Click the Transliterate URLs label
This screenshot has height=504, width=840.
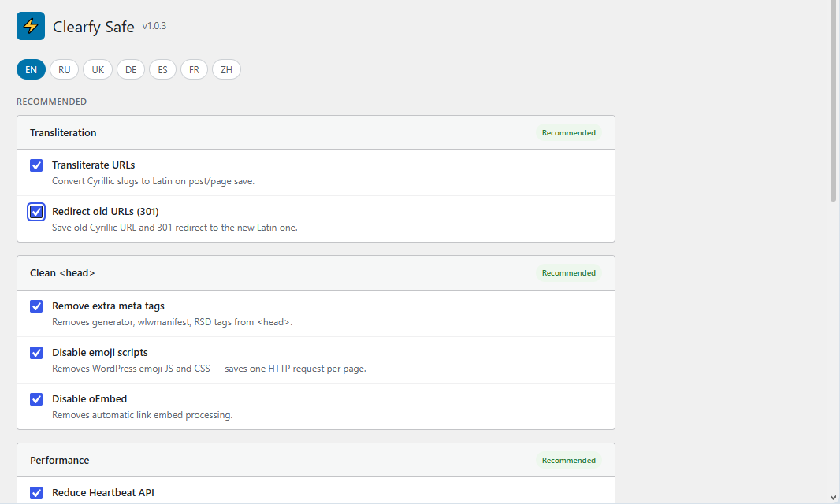(x=93, y=165)
